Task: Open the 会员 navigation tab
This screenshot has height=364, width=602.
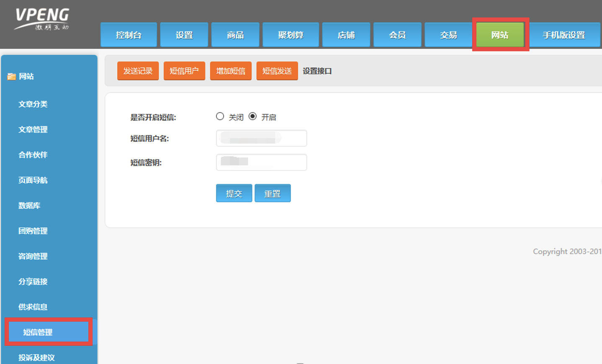Action: tap(397, 35)
